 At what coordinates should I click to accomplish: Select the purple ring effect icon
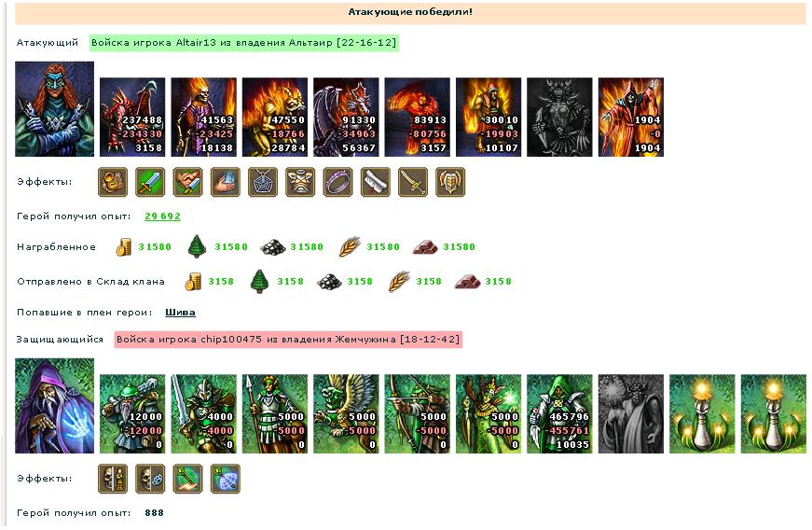pos(337,182)
